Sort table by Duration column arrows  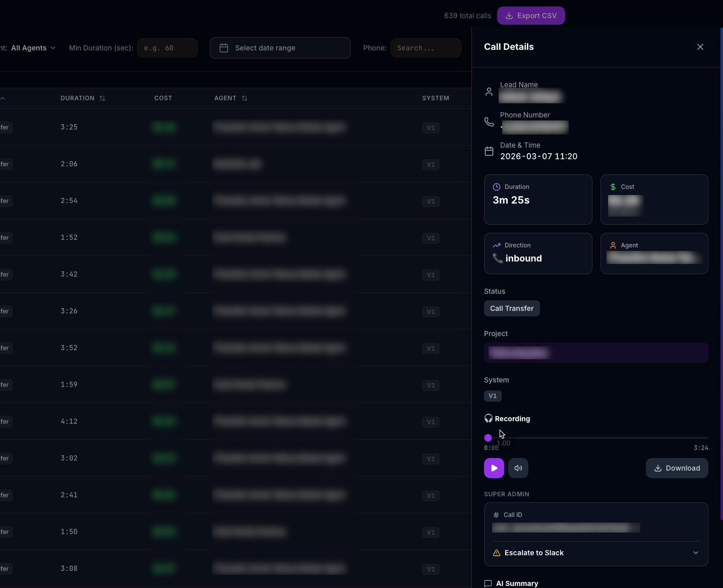pyautogui.click(x=102, y=98)
